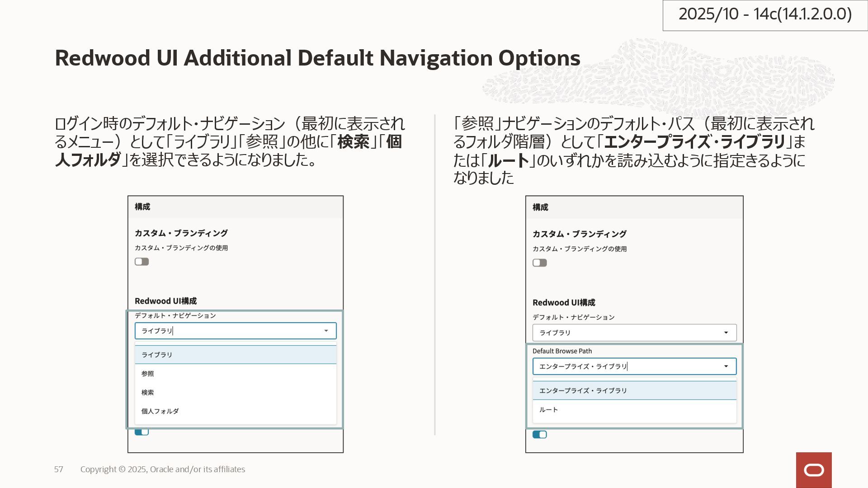Expand right panel デフォルト・ナビゲーション dropdown arrow
This screenshot has width=868, height=488.
point(726,333)
